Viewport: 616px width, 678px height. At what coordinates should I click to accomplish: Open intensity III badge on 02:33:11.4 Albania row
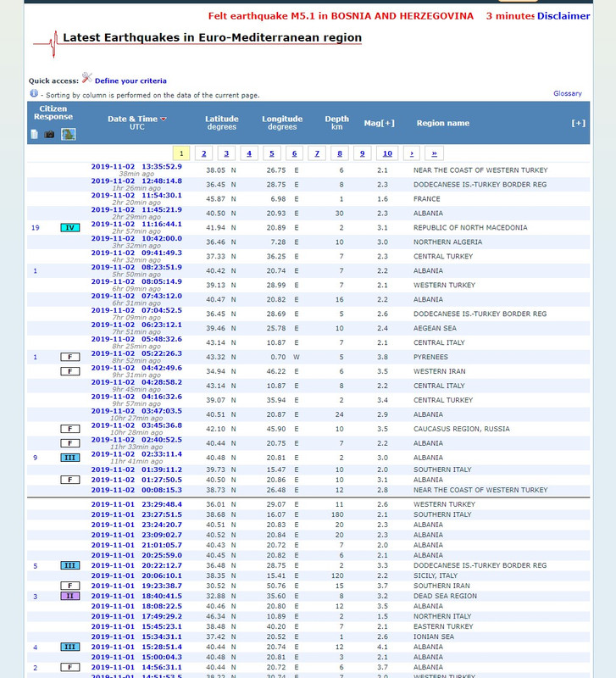(70, 458)
